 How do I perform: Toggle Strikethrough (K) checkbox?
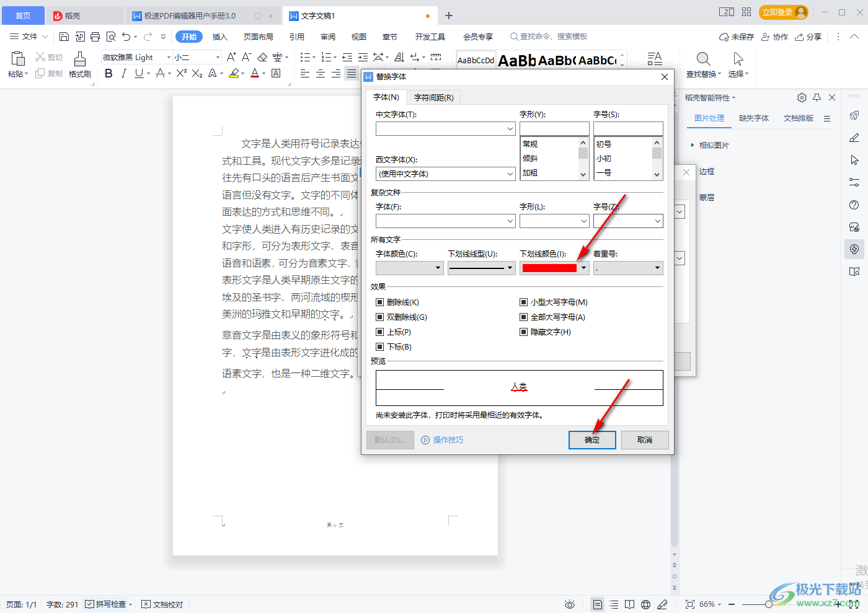click(380, 302)
